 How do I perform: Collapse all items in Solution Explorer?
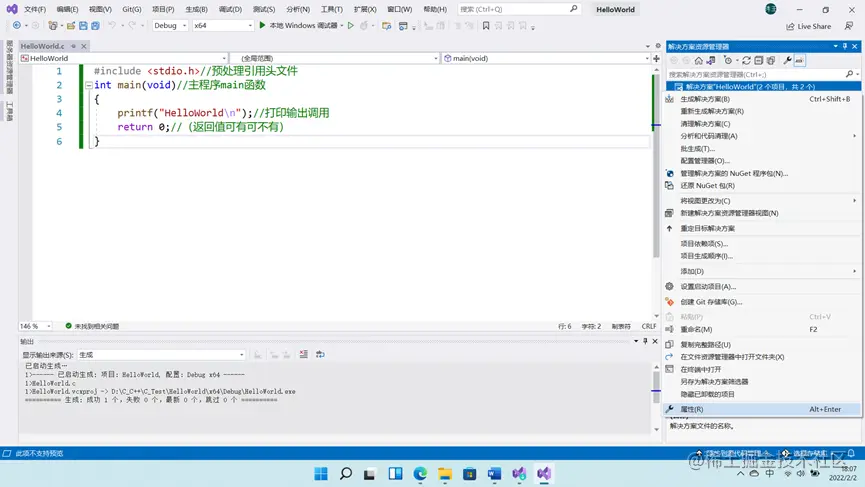[x=759, y=60]
